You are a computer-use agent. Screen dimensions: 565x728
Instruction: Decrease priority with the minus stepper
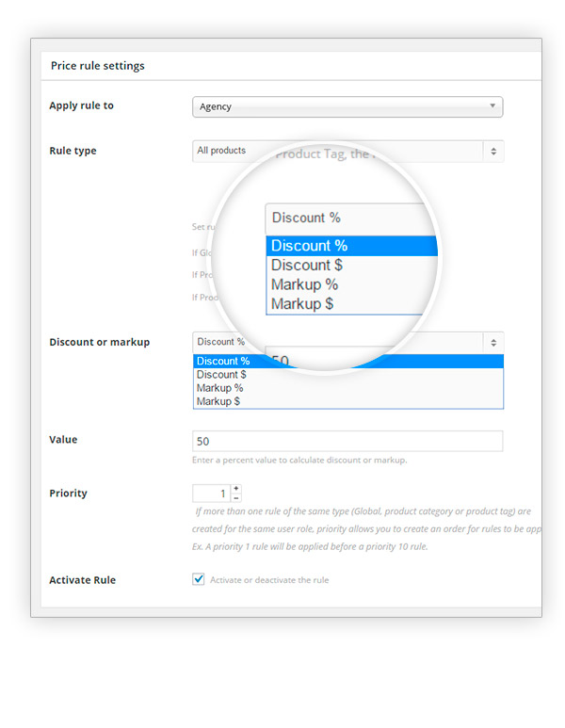pos(235,497)
